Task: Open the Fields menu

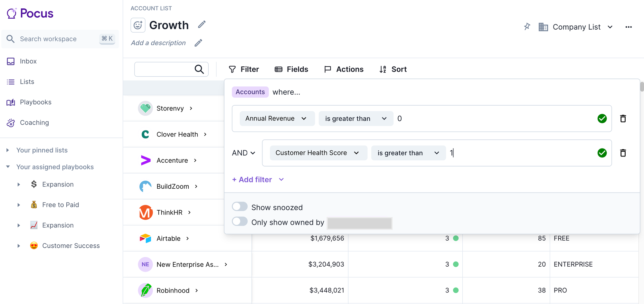Action: pyautogui.click(x=291, y=69)
